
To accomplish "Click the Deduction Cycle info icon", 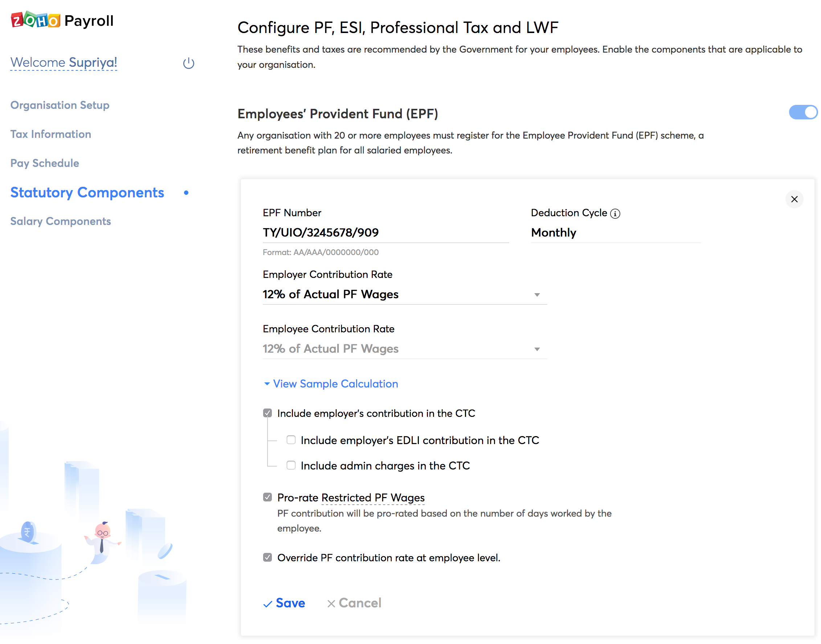I will point(615,213).
